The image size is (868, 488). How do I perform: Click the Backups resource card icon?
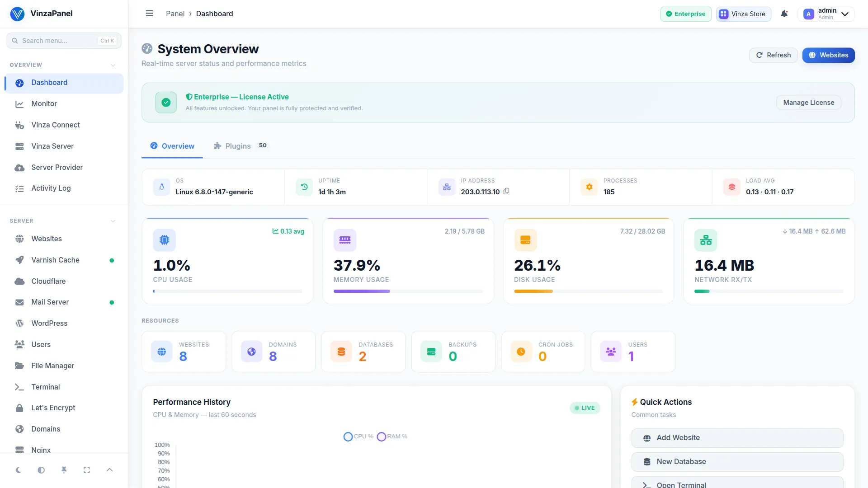pos(431,352)
